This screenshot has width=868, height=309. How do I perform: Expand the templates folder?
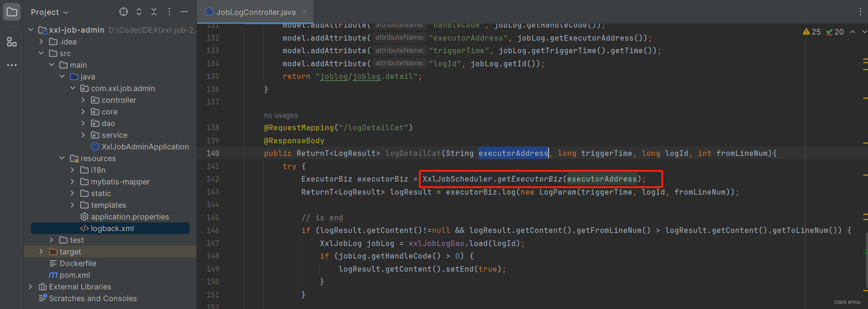(x=73, y=205)
